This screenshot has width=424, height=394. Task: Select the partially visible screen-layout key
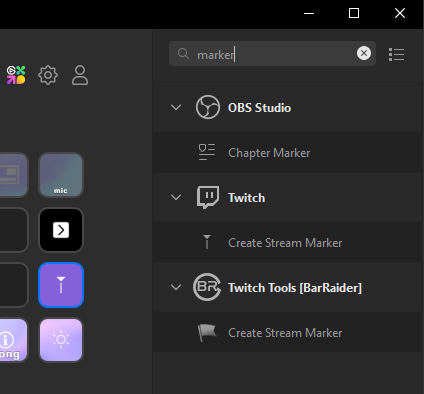13,175
